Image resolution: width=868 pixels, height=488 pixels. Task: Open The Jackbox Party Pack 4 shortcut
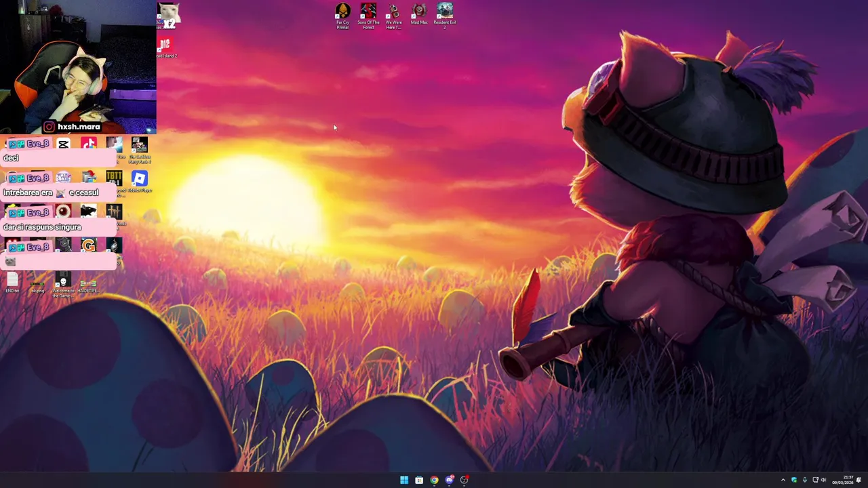point(140,150)
